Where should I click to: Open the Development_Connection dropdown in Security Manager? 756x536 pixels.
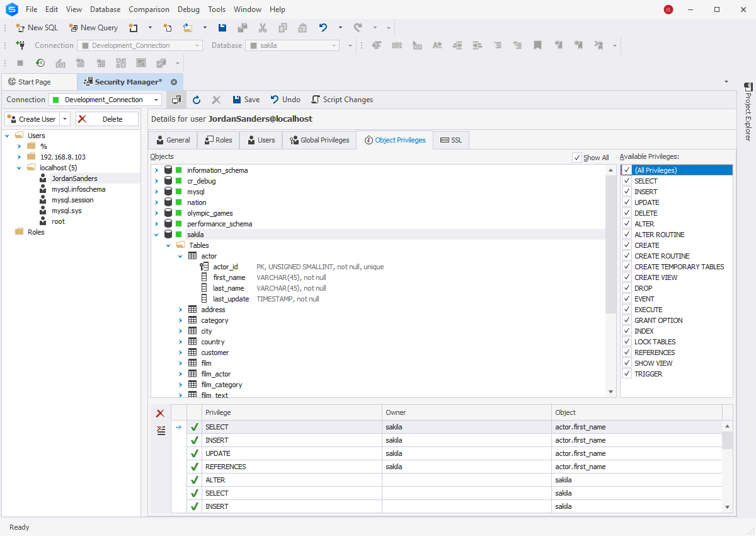click(x=156, y=100)
